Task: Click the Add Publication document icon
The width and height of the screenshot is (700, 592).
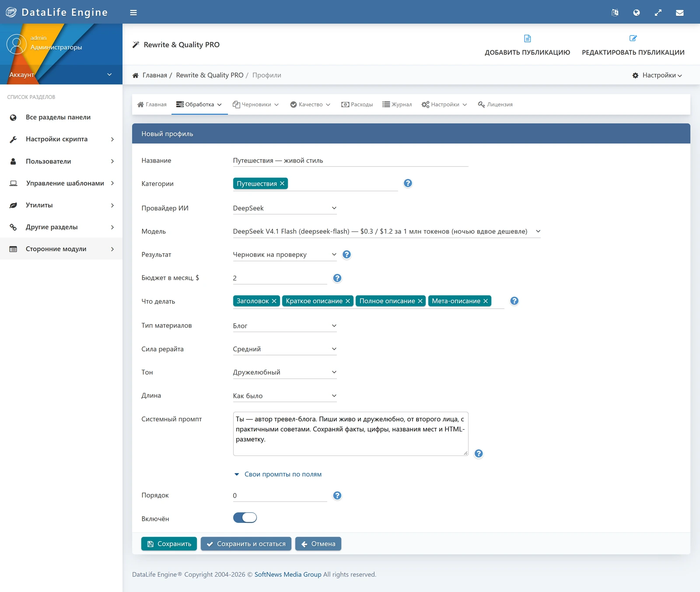Action: point(527,39)
